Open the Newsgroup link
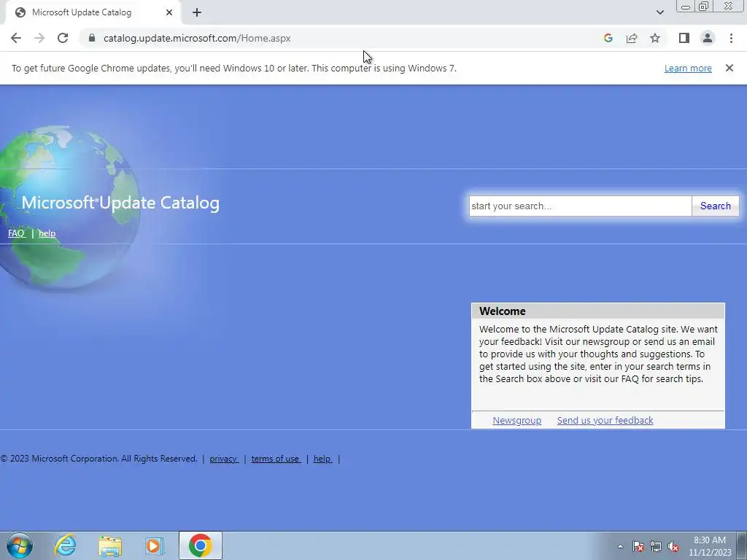The width and height of the screenshot is (747, 560). (516, 421)
